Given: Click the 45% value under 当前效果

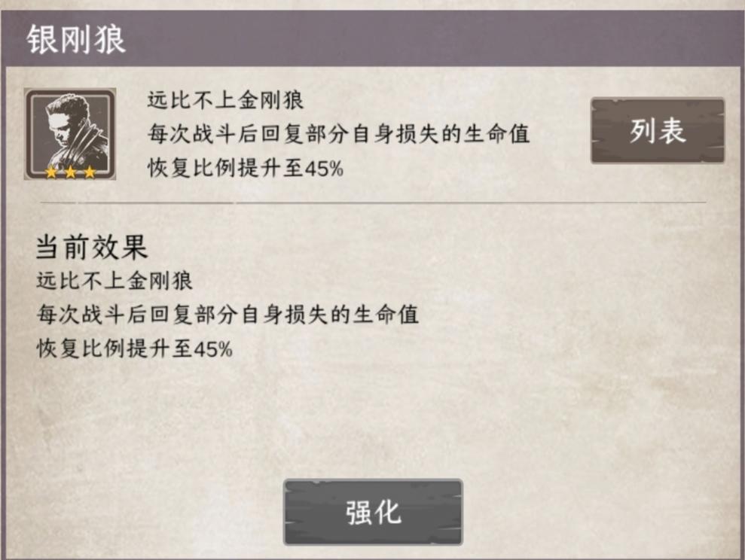Looking at the screenshot, I should 213,349.
